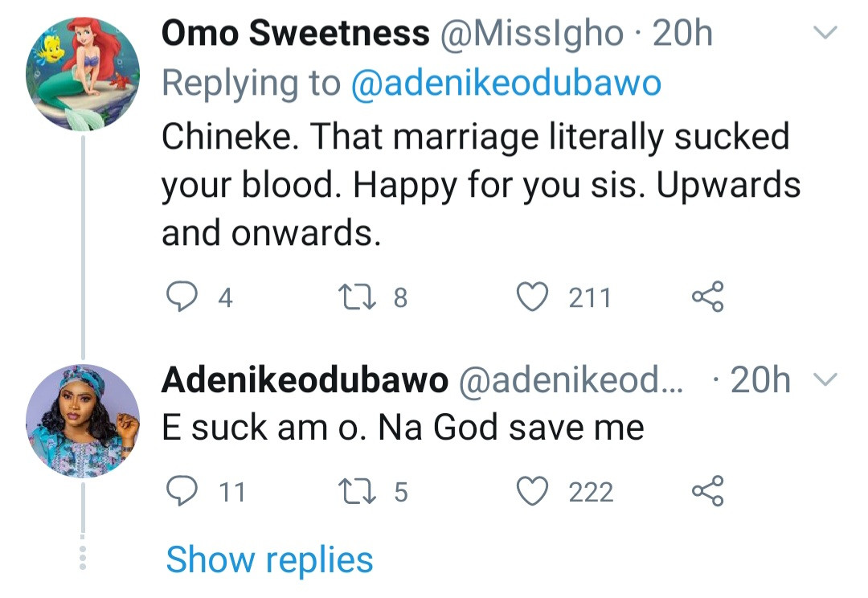The width and height of the screenshot is (868, 598).
Task: Open the @MissIgho handle
Action: [531, 34]
